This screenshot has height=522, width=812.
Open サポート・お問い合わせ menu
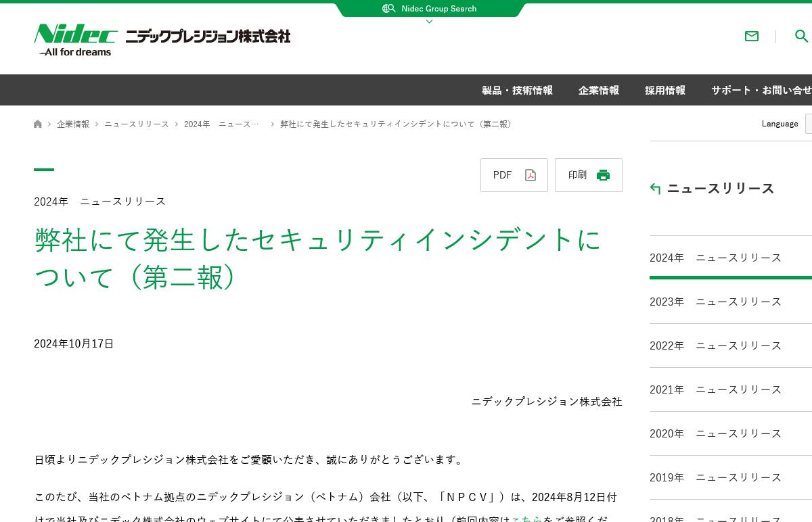click(x=761, y=90)
